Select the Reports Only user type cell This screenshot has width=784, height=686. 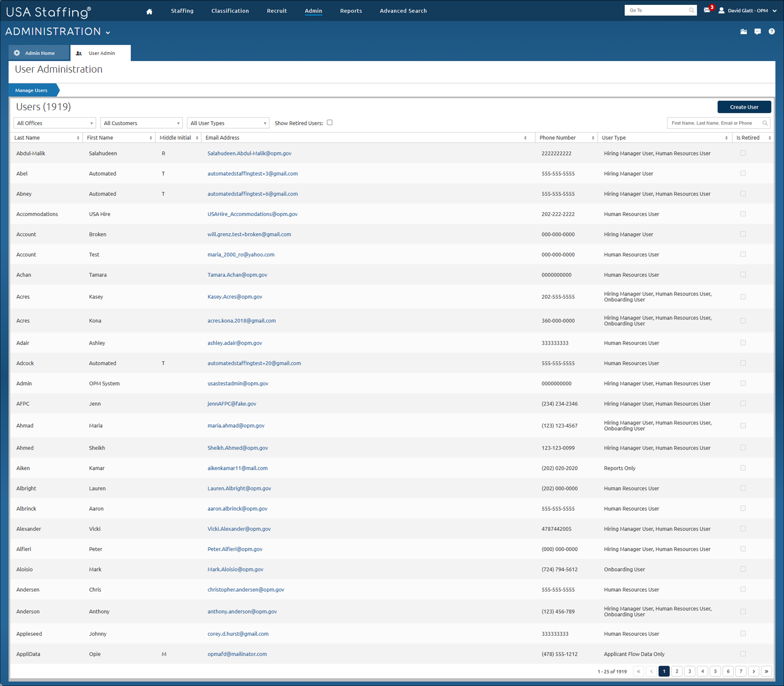tap(619, 468)
